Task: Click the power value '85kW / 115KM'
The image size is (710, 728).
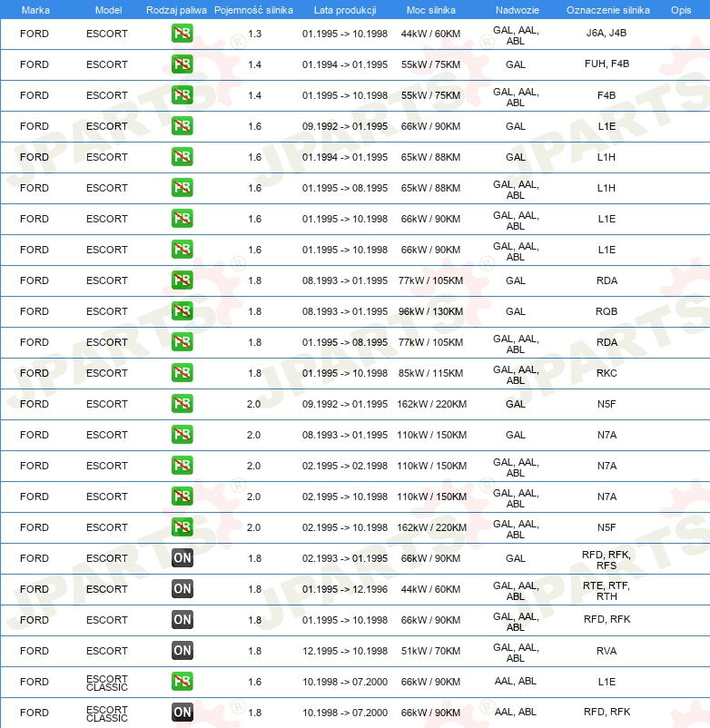Action: click(x=431, y=373)
